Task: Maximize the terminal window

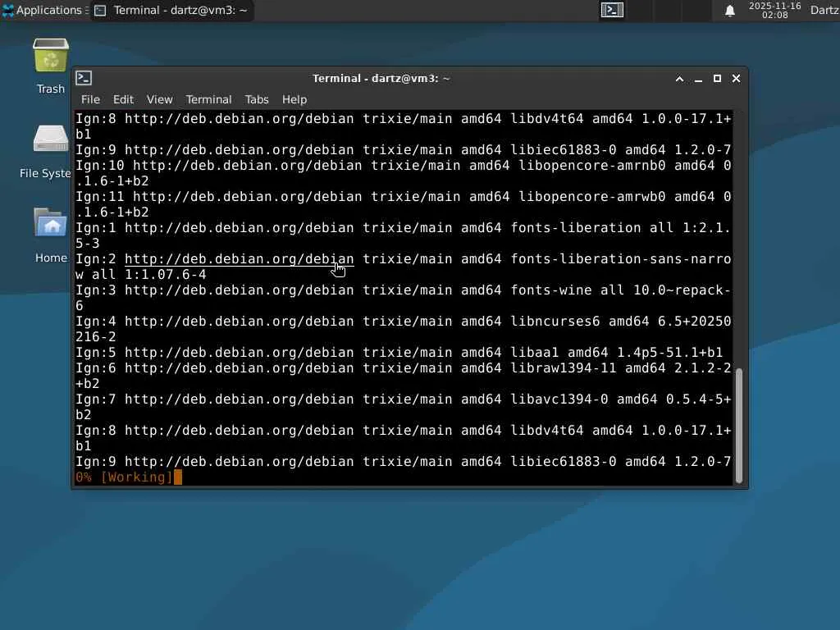Action: pos(717,79)
